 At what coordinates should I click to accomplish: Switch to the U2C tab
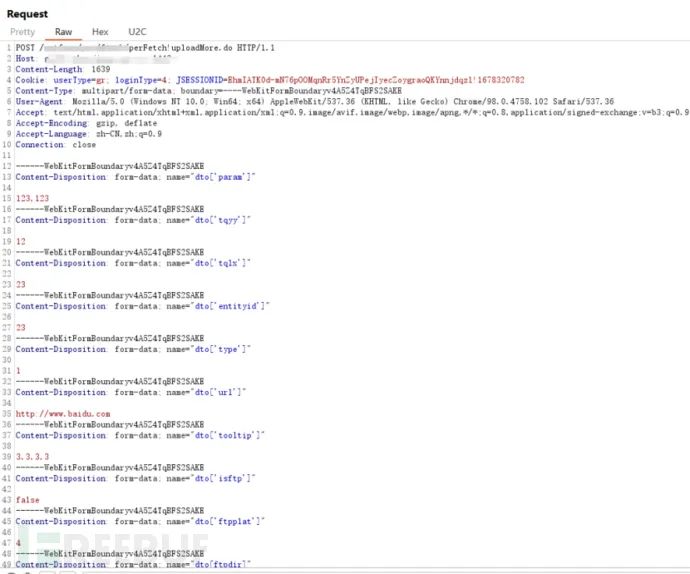(x=136, y=32)
